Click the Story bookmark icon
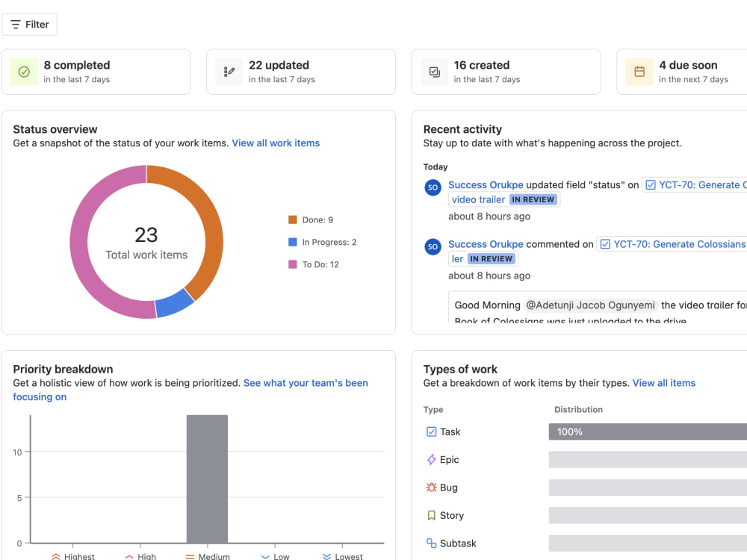Screen dimensions: 747x560 [x=431, y=515]
